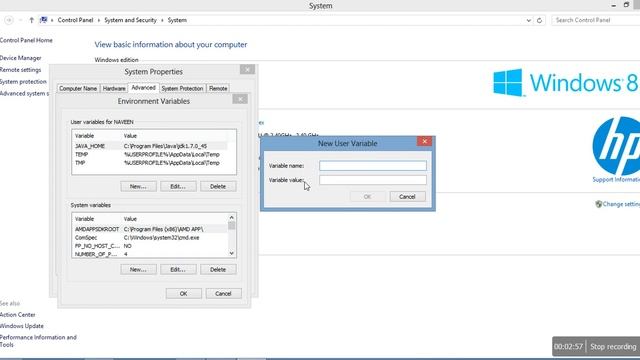Screen dimensions: 640x360
Task: Close the New User Variable dialog
Action: pos(424,141)
